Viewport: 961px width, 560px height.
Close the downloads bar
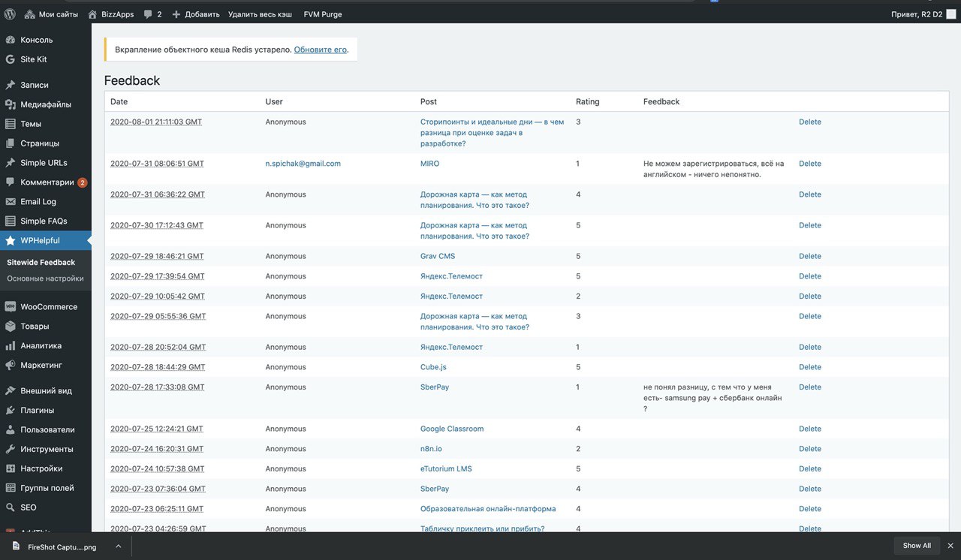pos(950,546)
